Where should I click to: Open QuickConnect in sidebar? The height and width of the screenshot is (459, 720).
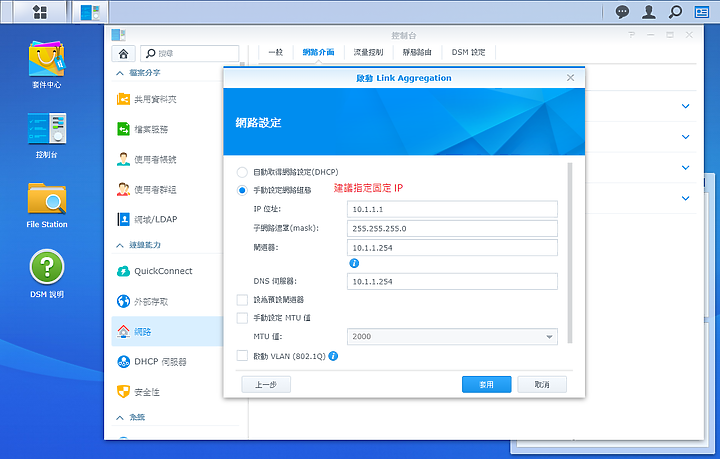(x=167, y=271)
